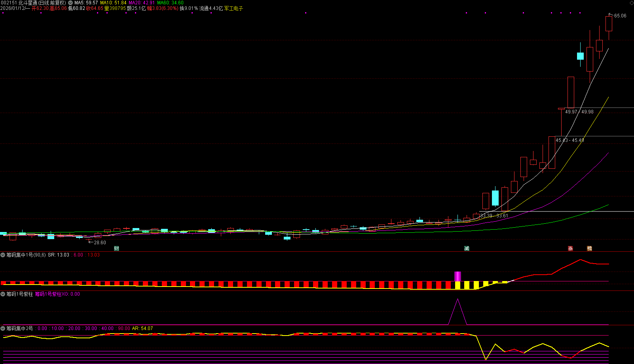Click the 28.60 low price arrow label
634x364 pixels.
point(99,243)
